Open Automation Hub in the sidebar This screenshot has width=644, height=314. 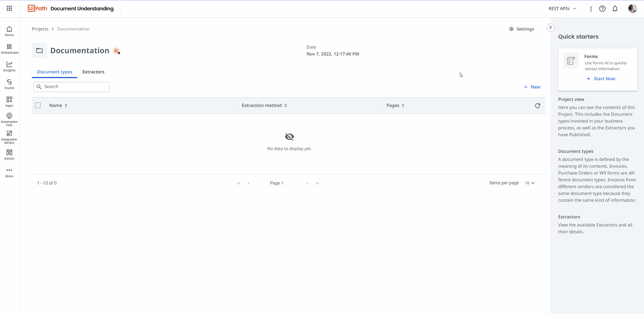coord(9,119)
